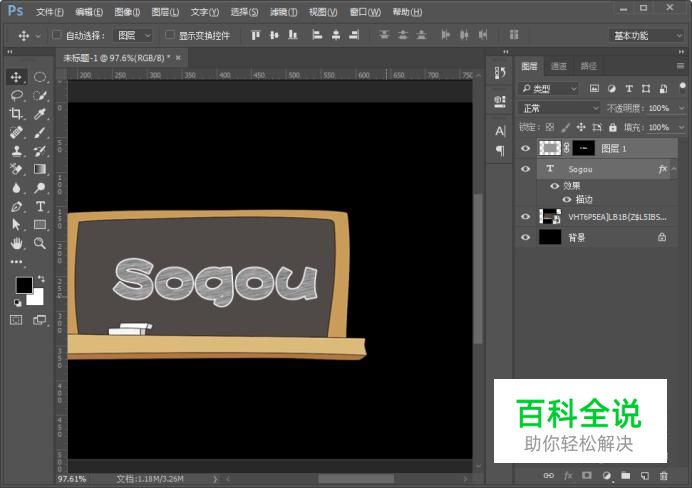Hide the 背景 background layer
The width and height of the screenshot is (692, 488).
[x=525, y=237]
